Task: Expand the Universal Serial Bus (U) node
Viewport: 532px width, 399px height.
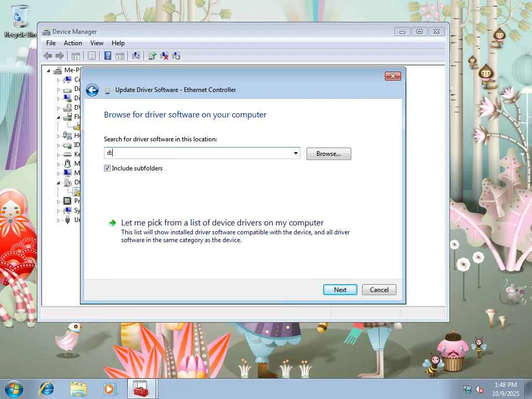Action: point(58,220)
